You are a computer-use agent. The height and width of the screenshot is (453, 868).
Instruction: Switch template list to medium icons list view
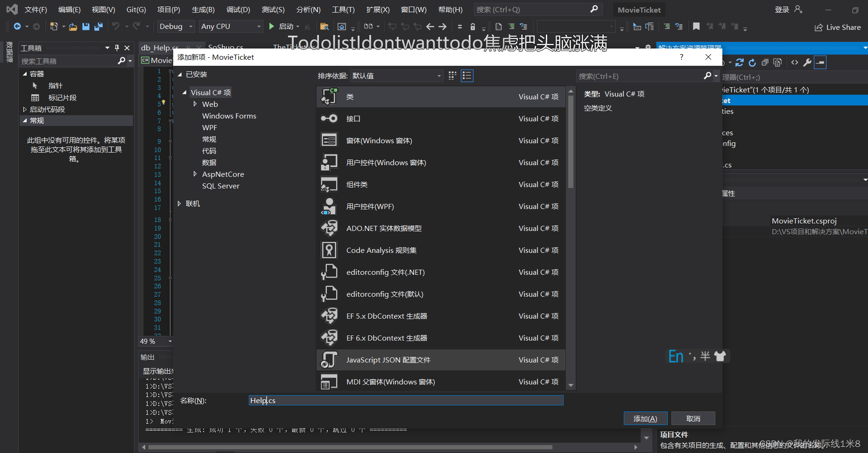[x=467, y=76]
